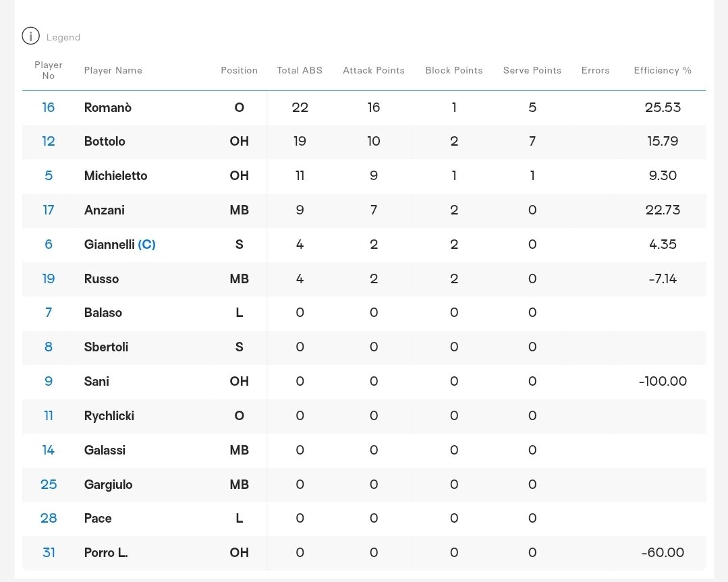Click the Block Points header

coord(453,70)
